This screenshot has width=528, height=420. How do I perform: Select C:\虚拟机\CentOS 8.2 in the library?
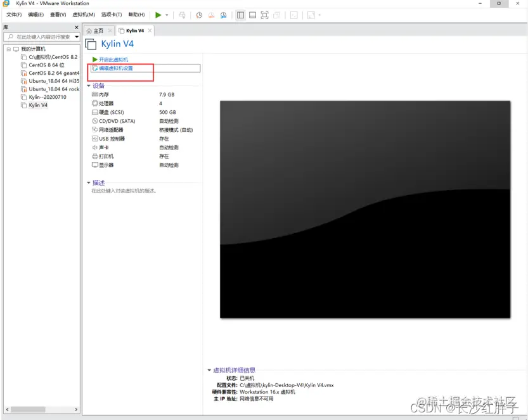pyautogui.click(x=53, y=57)
